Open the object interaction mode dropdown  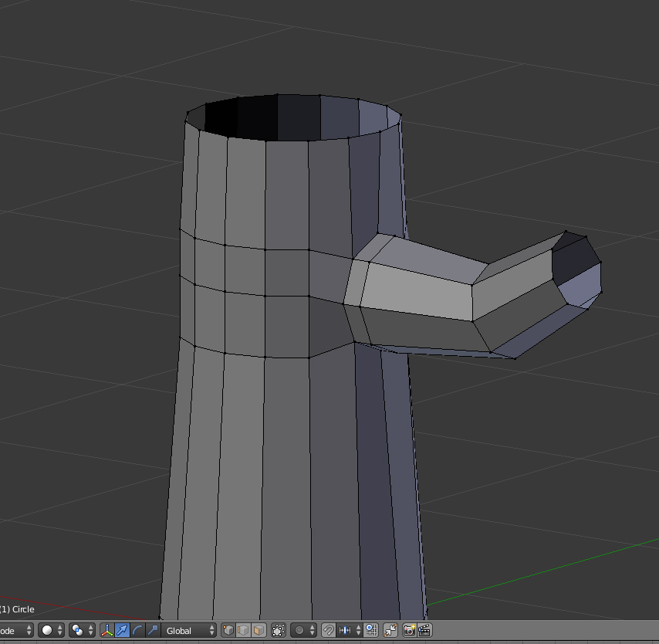[x=17, y=630]
